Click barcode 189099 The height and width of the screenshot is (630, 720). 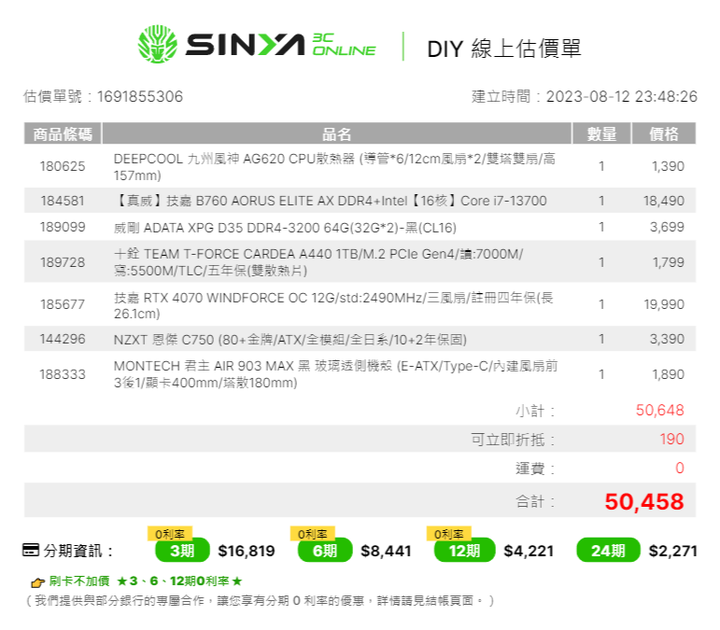point(62,227)
